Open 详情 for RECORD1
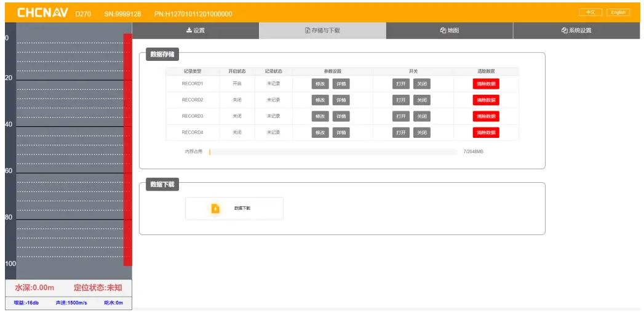Image resolution: width=644 pixels, height=312 pixels. click(341, 84)
